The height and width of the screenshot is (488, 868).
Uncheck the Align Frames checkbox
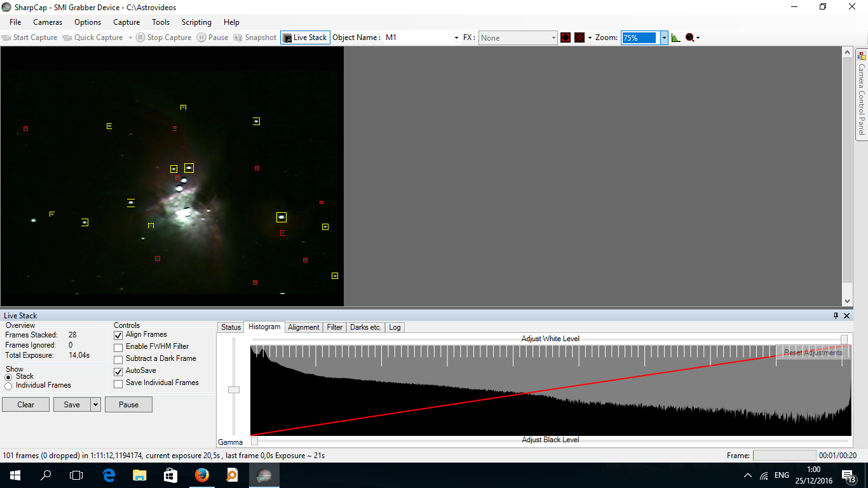118,335
